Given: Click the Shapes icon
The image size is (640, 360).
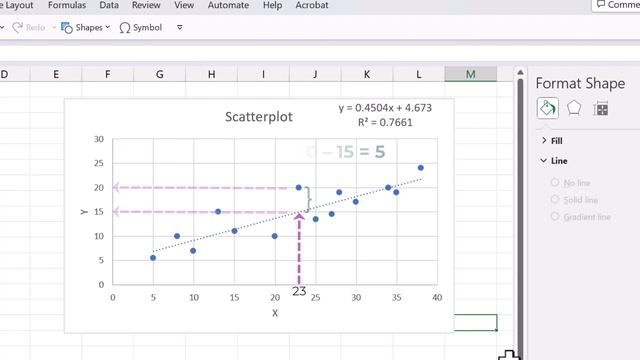Looking at the screenshot, I should (67, 27).
